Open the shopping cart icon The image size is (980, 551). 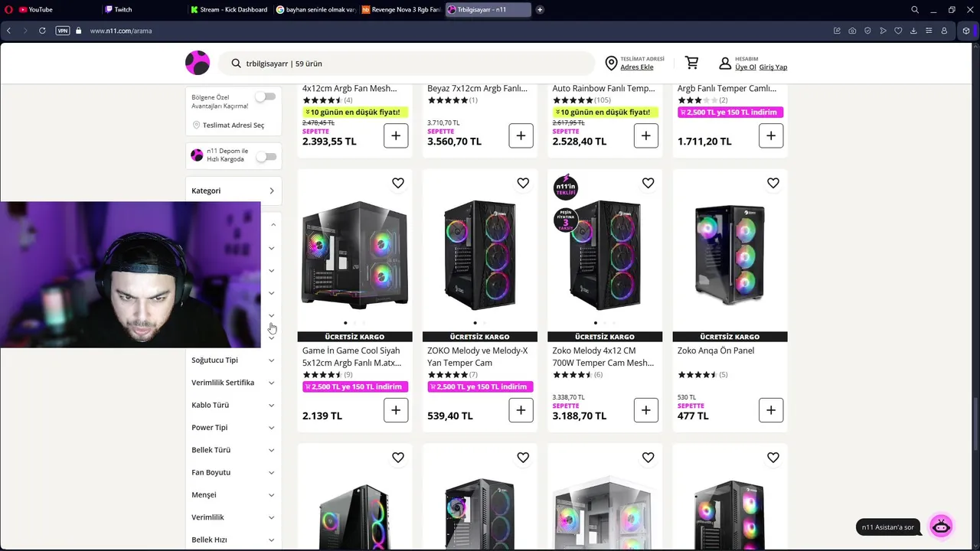click(691, 63)
